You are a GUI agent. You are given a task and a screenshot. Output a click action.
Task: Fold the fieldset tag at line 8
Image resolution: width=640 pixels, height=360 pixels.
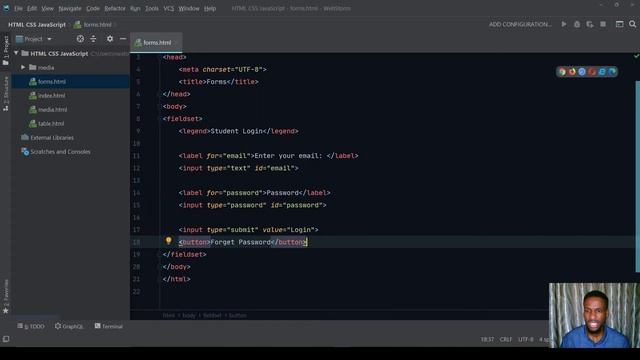[159, 119]
